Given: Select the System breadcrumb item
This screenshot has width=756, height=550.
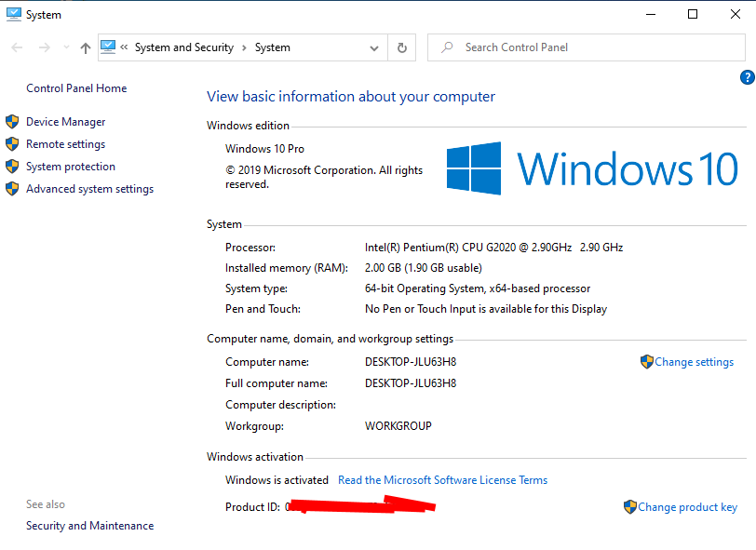Looking at the screenshot, I should point(273,47).
